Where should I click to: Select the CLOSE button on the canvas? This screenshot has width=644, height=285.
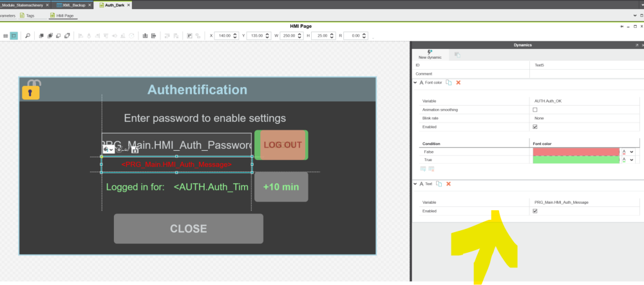pyautogui.click(x=188, y=228)
